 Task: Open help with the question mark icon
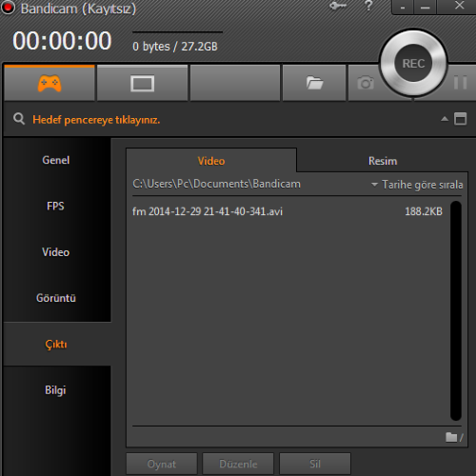click(x=368, y=6)
